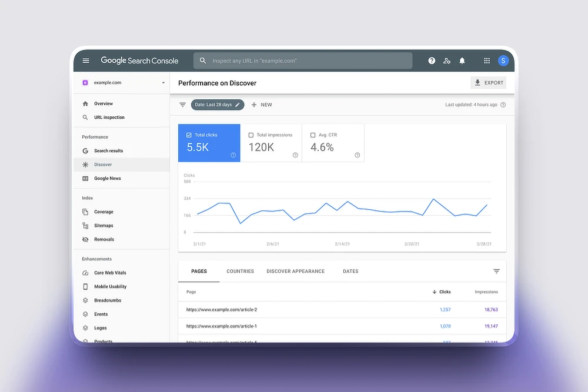Click in the Inspect any URL field
Viewport: 588px width, 392px height.
point(303,61)
